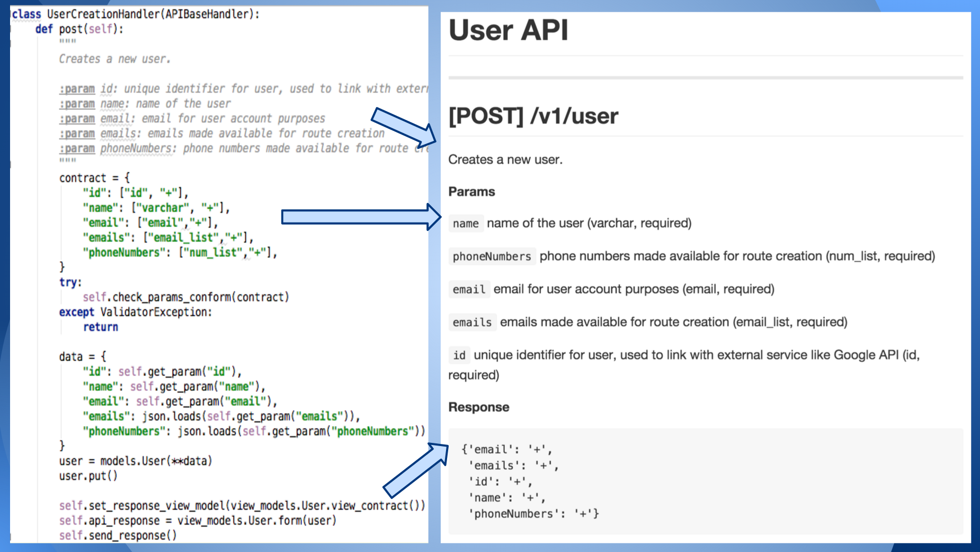980x552 pixels.
Task: Click the response JSON line {'email': '+',
Action: click(507, 449)
